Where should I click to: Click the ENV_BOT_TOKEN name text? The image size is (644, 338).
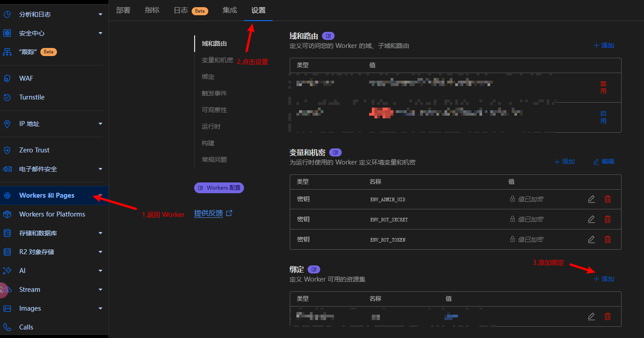tap(387, 240)
